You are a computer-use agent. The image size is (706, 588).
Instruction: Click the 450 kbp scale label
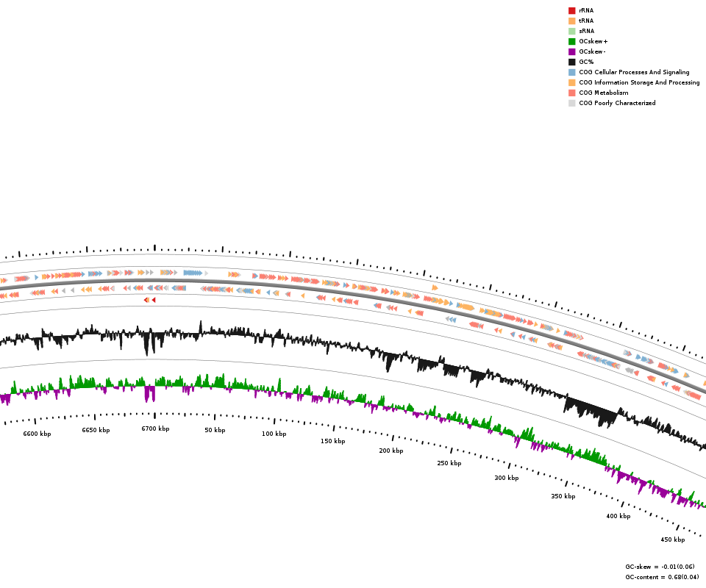pos(672,540)
